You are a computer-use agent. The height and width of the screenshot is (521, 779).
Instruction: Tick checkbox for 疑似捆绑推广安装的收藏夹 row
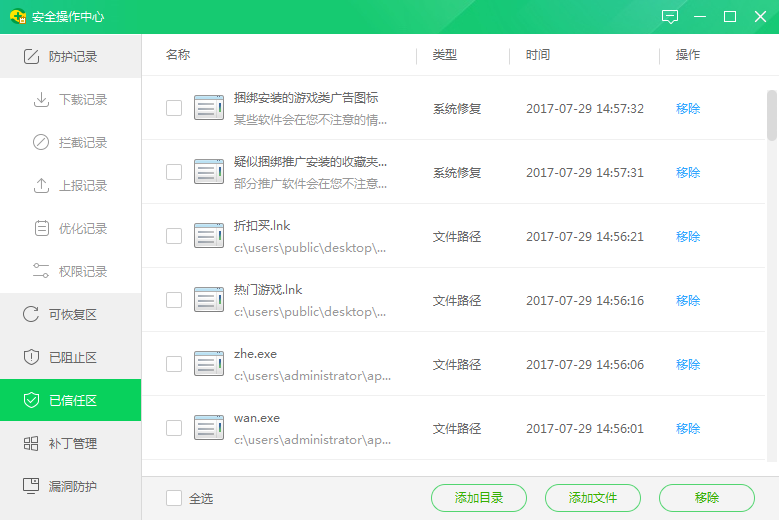[x=174, y=172]
